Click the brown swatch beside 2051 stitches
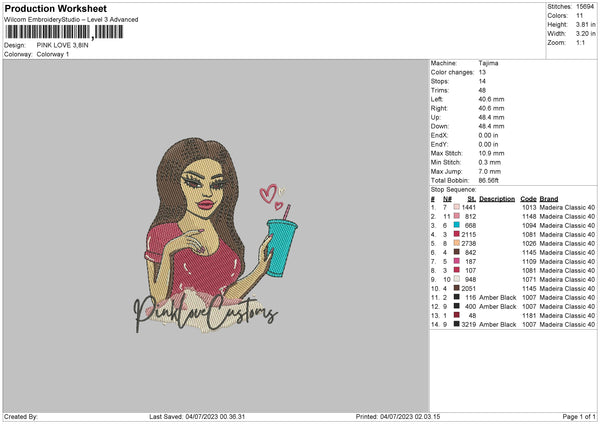The width and height of the screenshot is (600, 424). [x=457, y=288]
